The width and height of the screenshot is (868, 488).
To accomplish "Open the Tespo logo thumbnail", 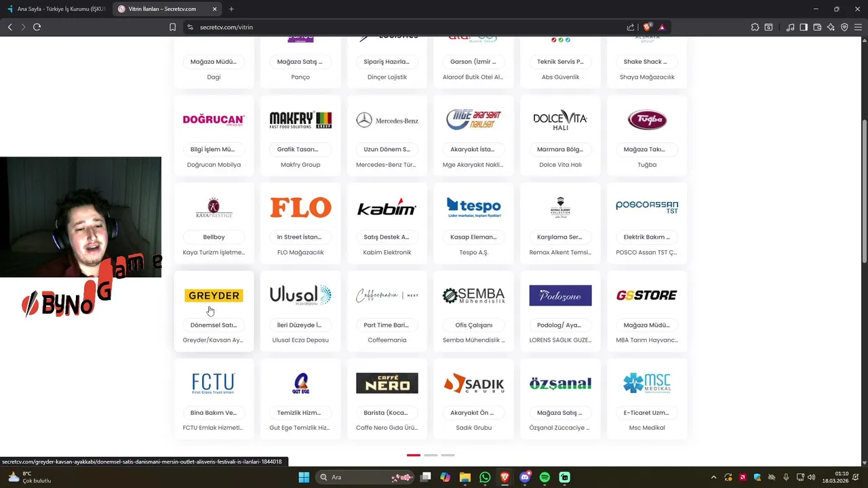I will tap(474, 207).
